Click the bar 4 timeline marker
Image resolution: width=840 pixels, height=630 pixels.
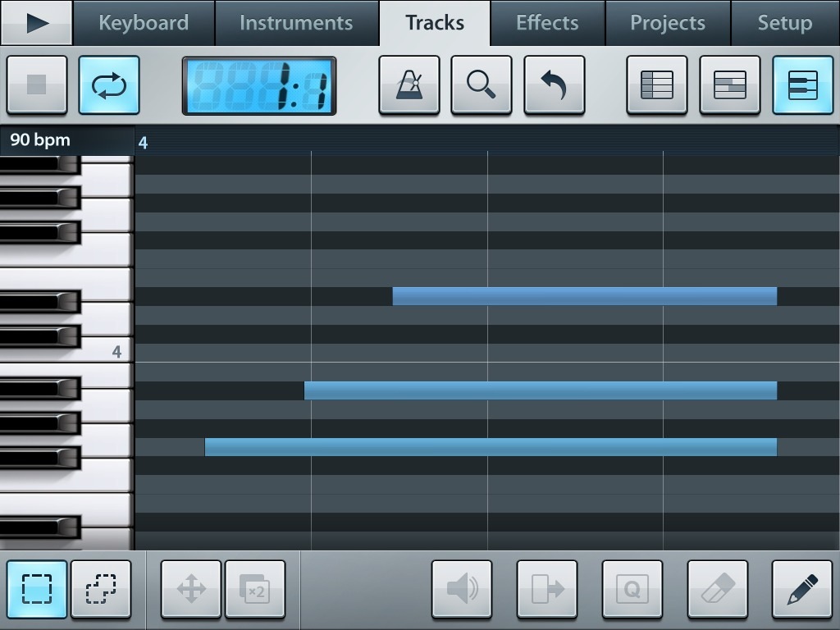pyautogui.click(x=143, y=143)
